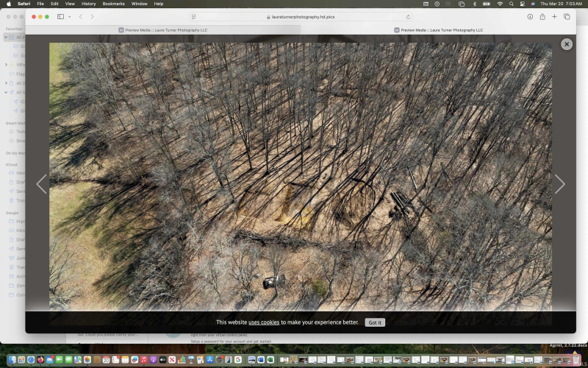Open the page settings icon in the address bar
This screenshot has height=368, width=588.
(x=194, y=17)
